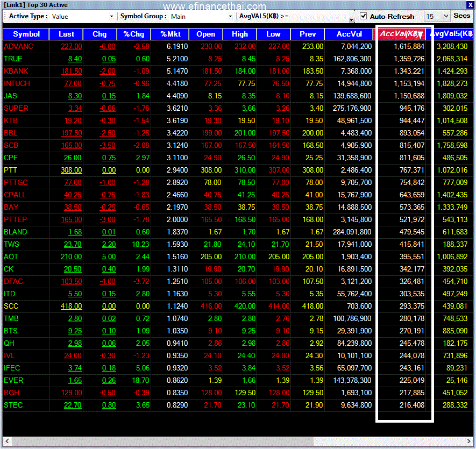Select the BBL symbol
476x449 pixels.
click(x=11, y=133)
